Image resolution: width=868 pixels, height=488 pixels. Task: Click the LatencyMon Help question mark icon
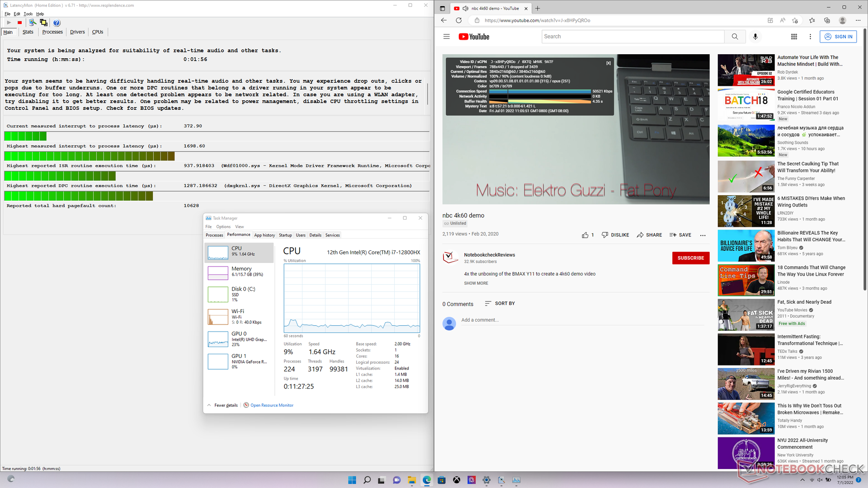(x=57, y=23)
